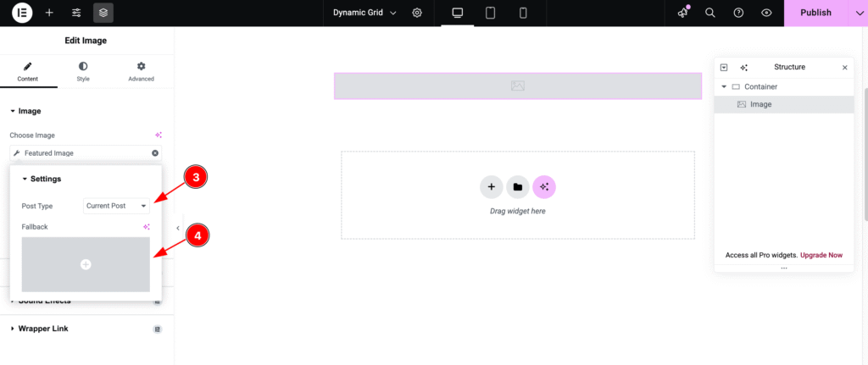Choose a fallback image placeholder
Image resolution: width=868 pixels, height=365 pixels.
click(86, 264)
